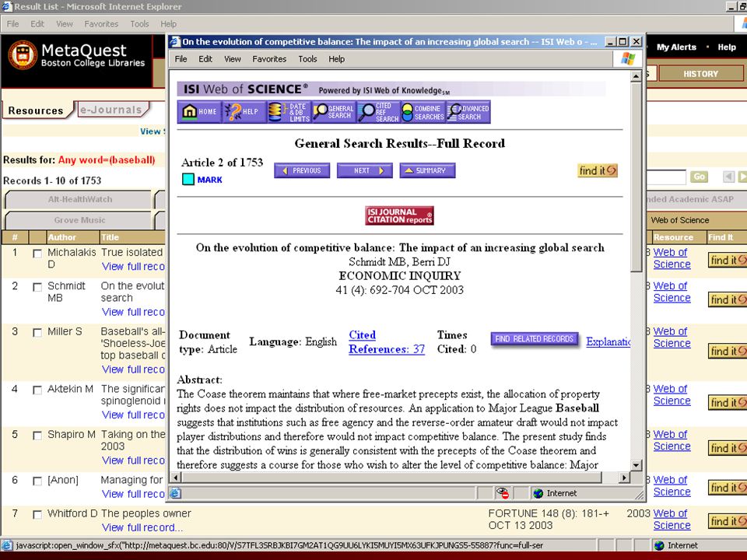Open the Tools menu in the popup window

click(307, 59)
